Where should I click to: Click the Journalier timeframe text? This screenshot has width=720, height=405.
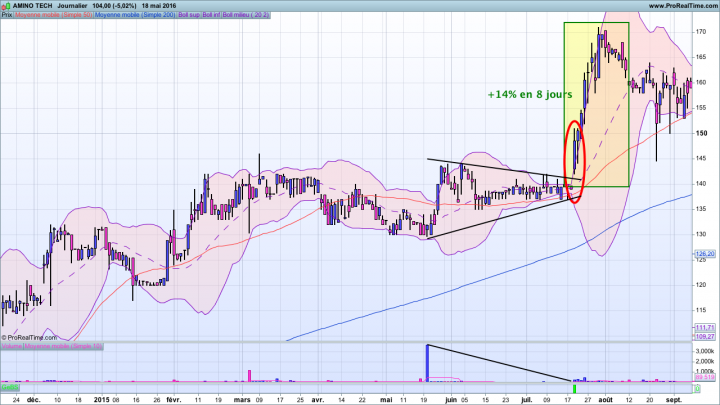[x=73, y=6]
